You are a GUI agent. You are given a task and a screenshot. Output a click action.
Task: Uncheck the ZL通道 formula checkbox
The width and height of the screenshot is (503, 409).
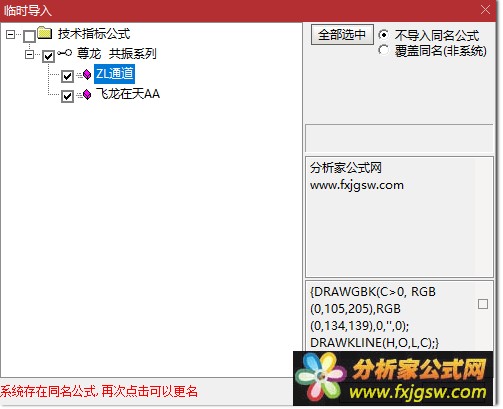67,76
